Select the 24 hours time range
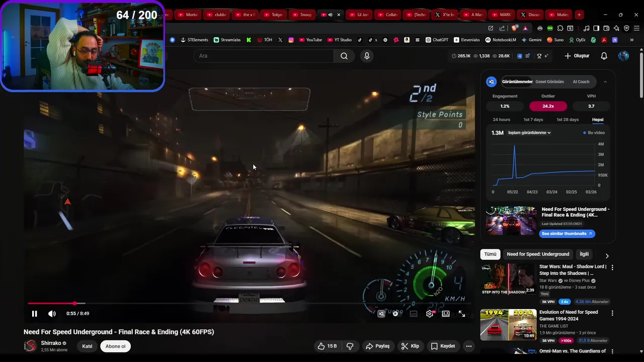The width and height of the screenshot is (644, 362). (501, 120)
